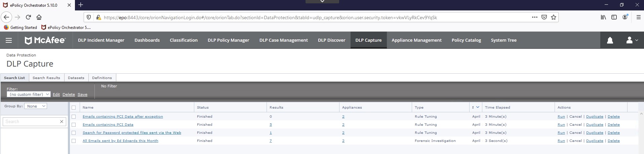
Task: Open the 7 results for Ed Edwards
Action: (x=271, y=141)
